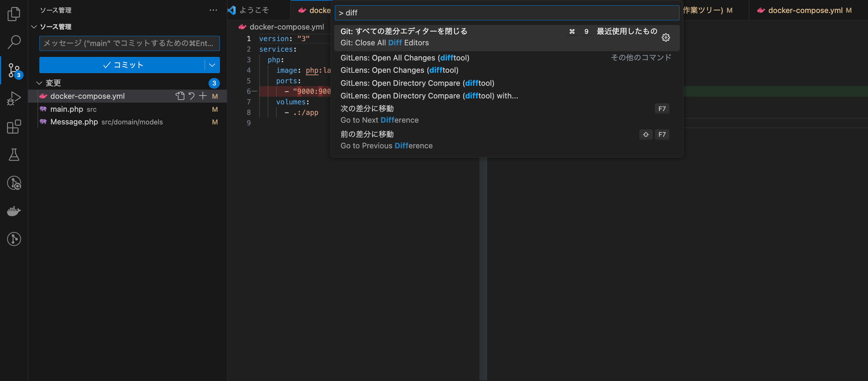Open the Search view in activity bar
The image size is (868, 381).
coord(14,42)
